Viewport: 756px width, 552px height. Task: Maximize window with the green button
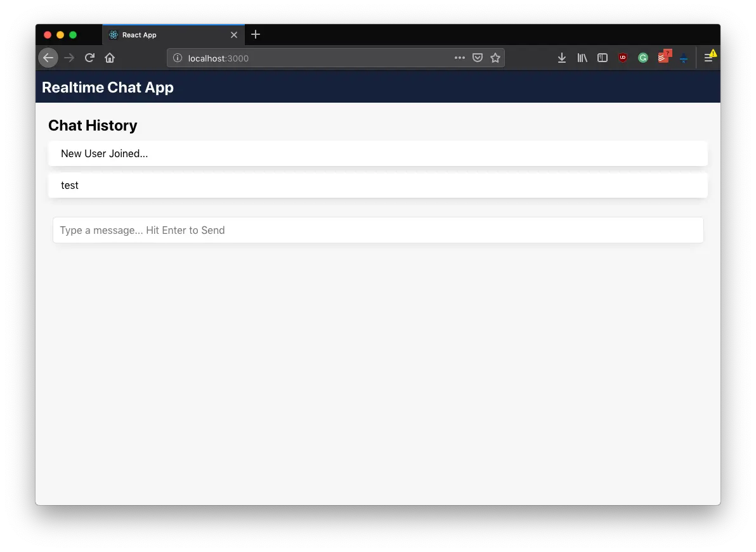pyautogui.click(x=73, y=35)
